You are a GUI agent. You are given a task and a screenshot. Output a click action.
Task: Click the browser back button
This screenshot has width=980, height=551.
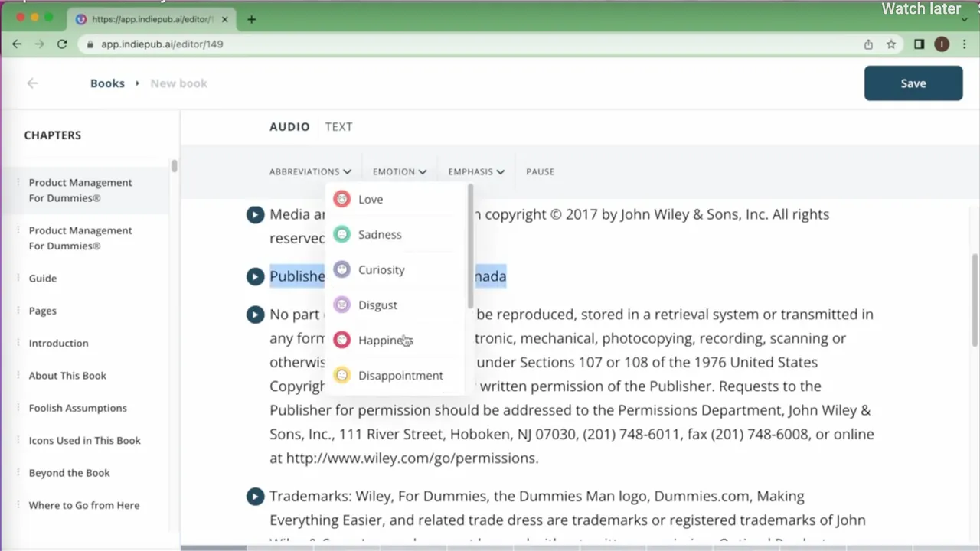pos(17,44)
